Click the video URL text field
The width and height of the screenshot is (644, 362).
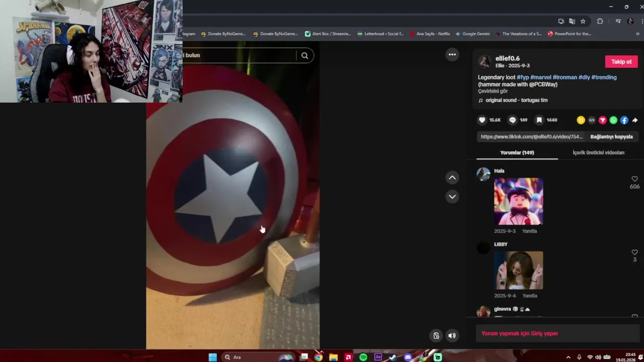(531, 137)
